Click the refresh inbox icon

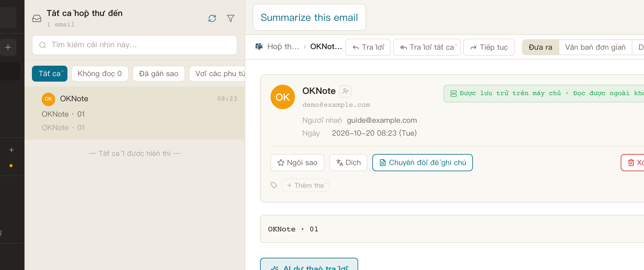pyautogui.click(x=212, y=18)
